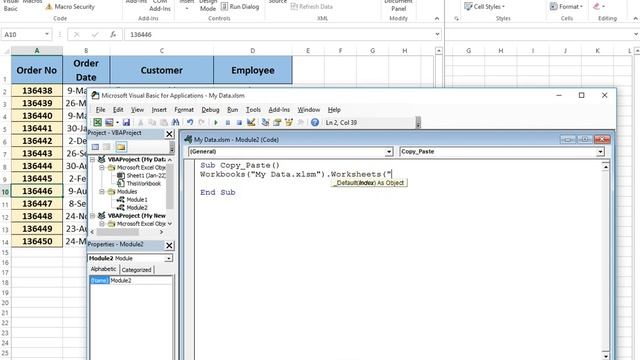This screenshot has width=640, height=360.
Task: Open Find with the binoculars icon
Action: pos(175,122)
